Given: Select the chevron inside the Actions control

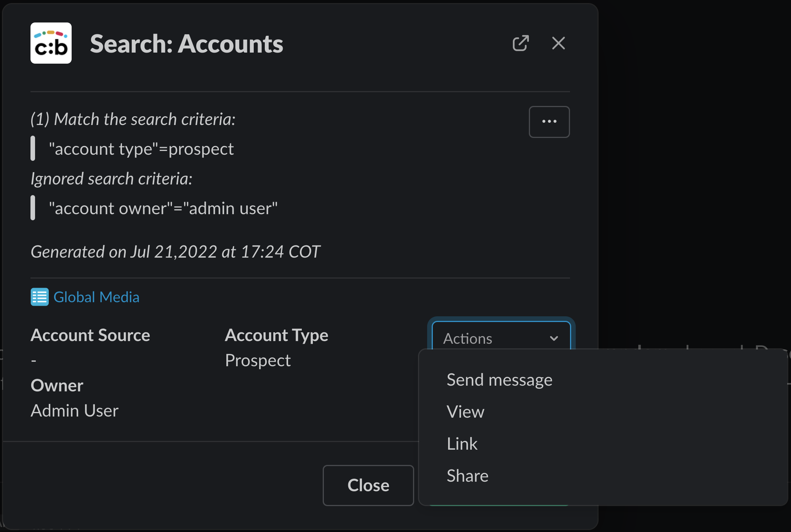Looking at the screenshot, I should 554,338.
